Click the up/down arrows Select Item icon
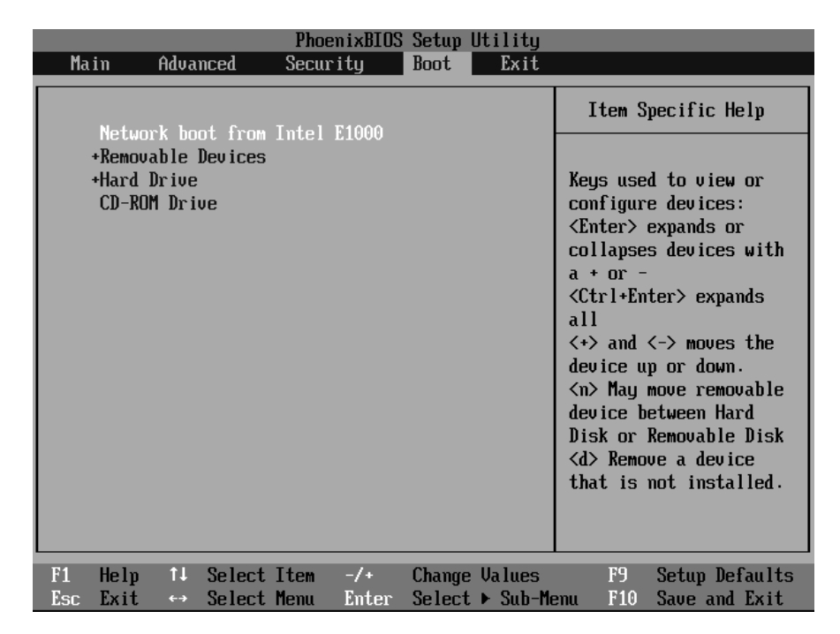This screenshot has width=840, height=634. 176,577
